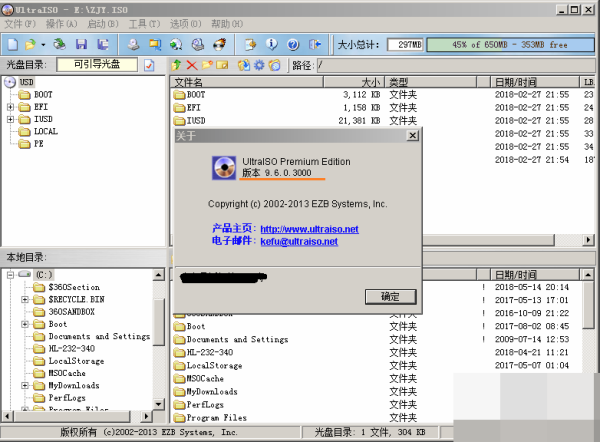Close the 关于 dialog with X
The width and height of the screenshot is (600, 442).
(x=412, y=135)
